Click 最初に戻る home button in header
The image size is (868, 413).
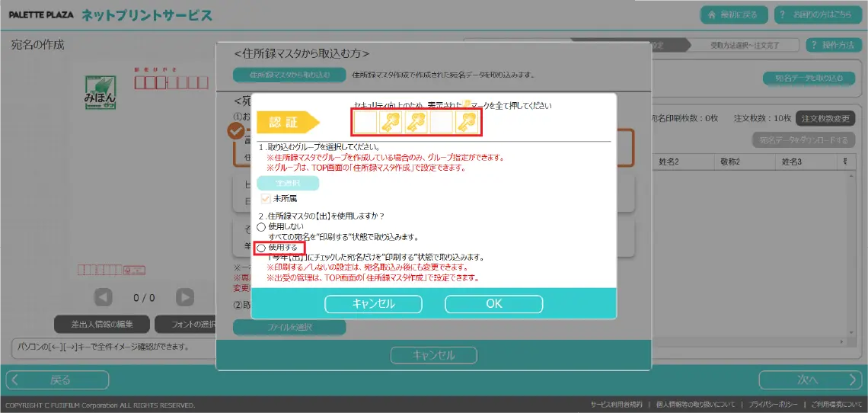(736, 15)
